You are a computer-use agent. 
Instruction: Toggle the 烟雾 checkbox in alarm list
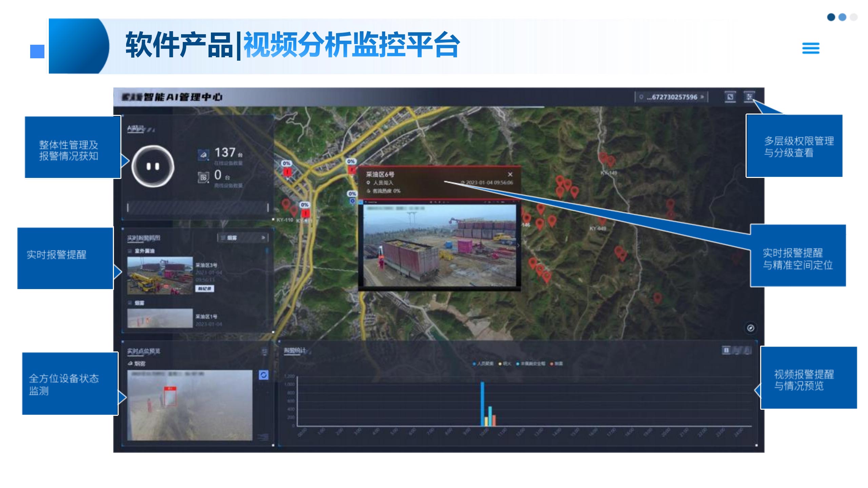(130, 303)
